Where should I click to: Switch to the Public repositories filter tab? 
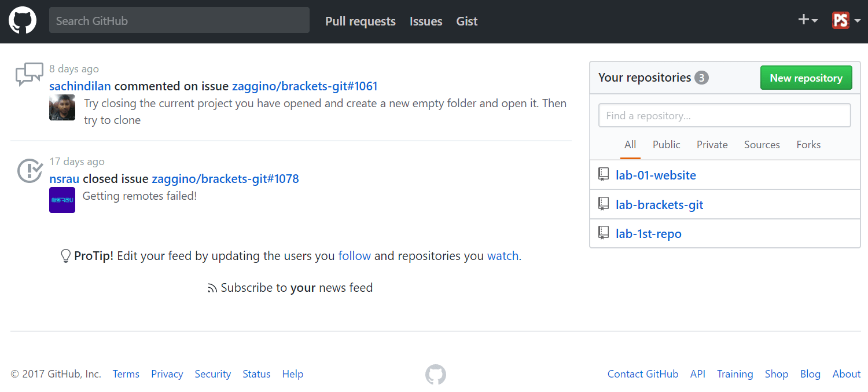(x=667, y=145)
